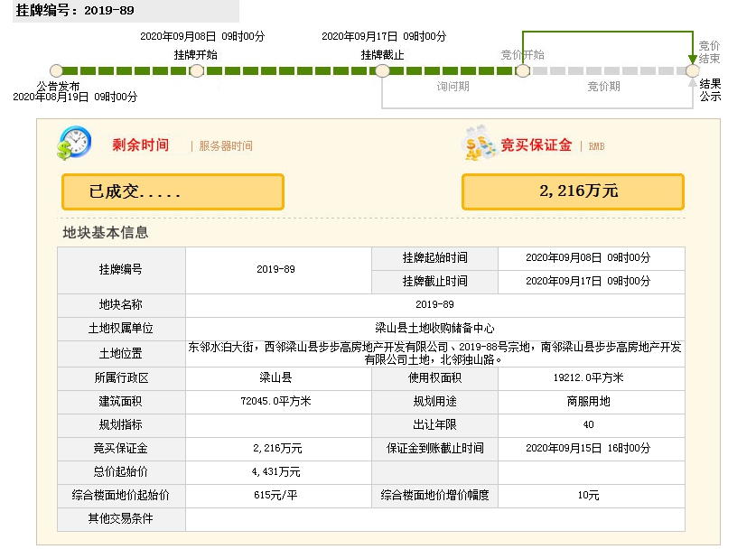Click the 土地权属单位 label cell
This screenshot has width=756, height=549.
click(121, 329)
